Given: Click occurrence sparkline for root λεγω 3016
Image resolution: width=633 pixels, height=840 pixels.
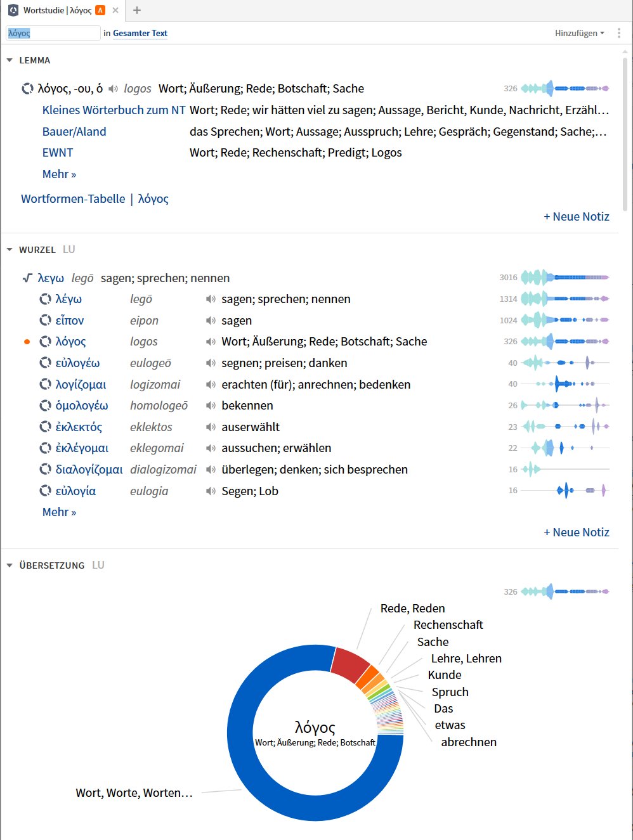Looking at the screenshot, I should point(565,277).
